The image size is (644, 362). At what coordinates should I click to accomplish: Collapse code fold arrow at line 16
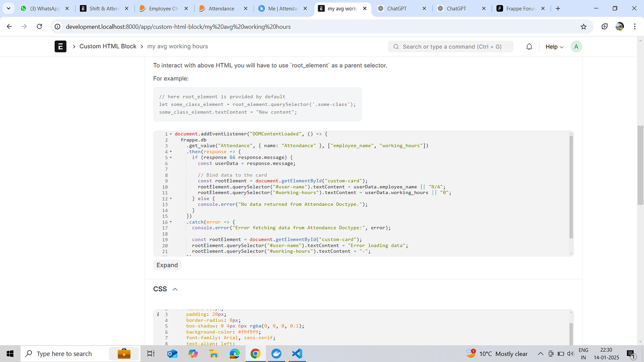click(171, 222)
